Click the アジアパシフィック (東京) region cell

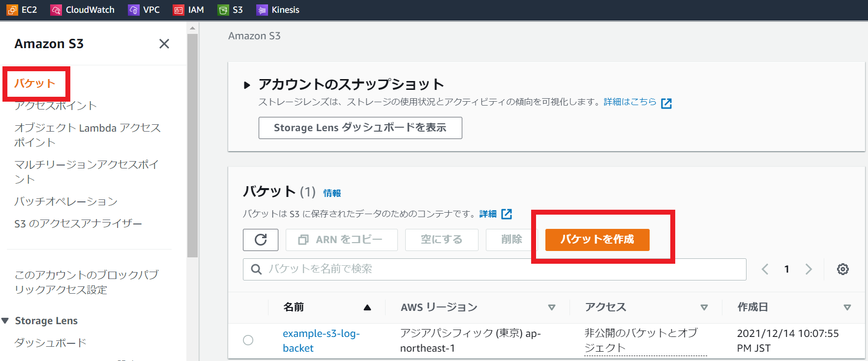[470, 341]
